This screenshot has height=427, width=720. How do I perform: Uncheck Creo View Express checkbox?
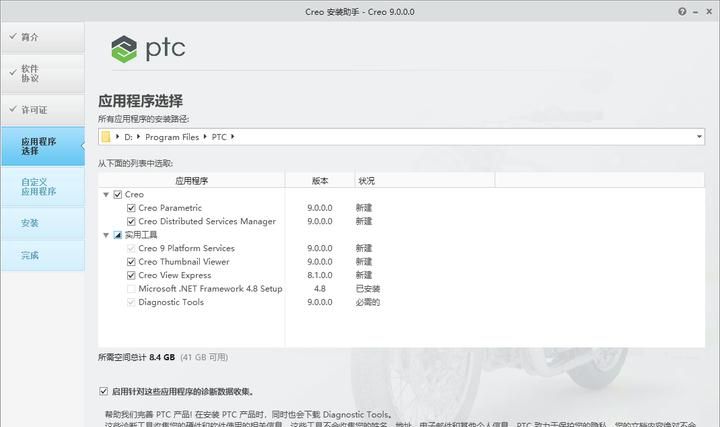[131, 275]
